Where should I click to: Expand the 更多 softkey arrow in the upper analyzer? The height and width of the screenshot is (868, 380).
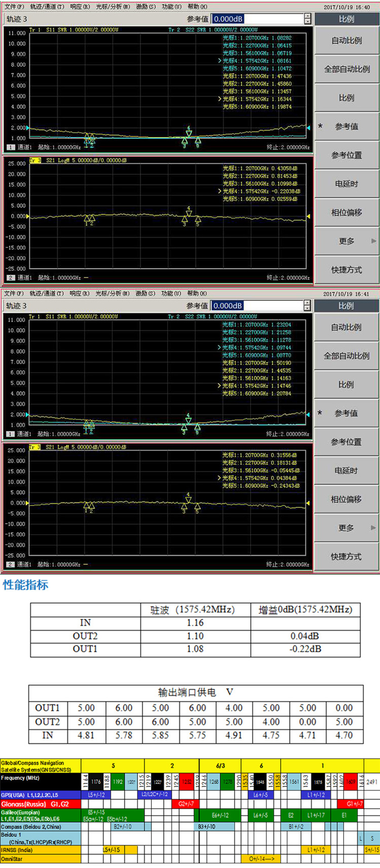pyautogui.click(x=374, y=241)
